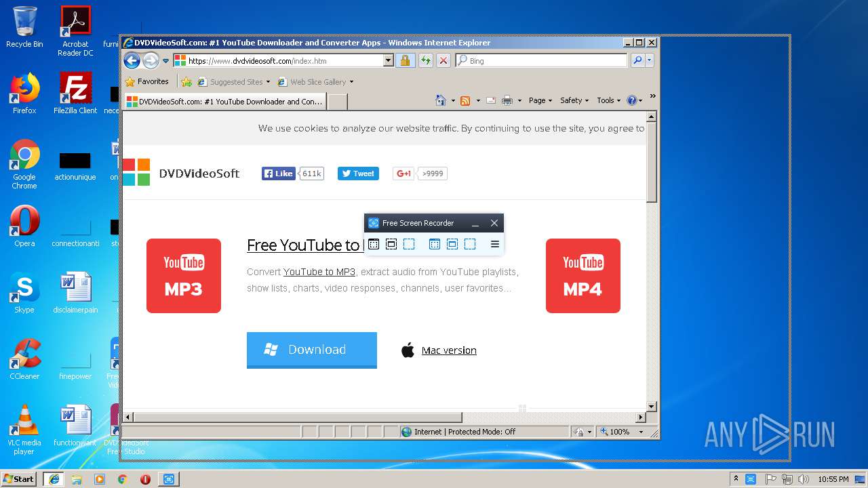868x488 pixels.
Task: Click the address bar URL field
Action: point(283,61)
